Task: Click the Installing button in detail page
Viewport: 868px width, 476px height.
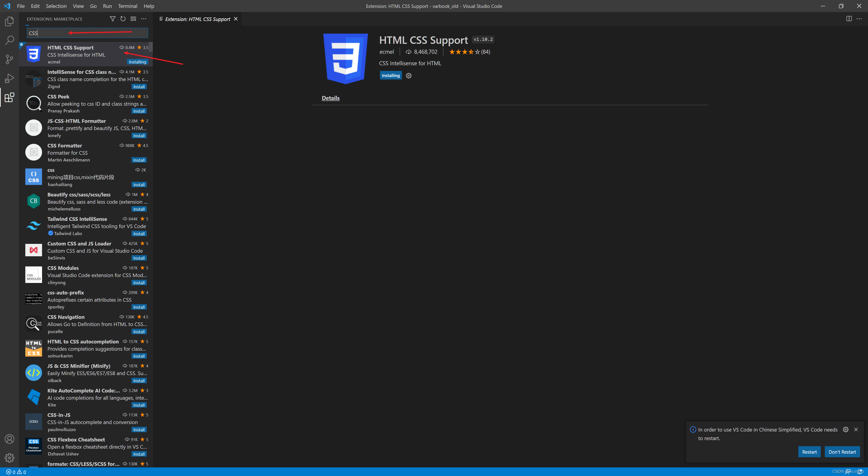Action: click(391, 75)
